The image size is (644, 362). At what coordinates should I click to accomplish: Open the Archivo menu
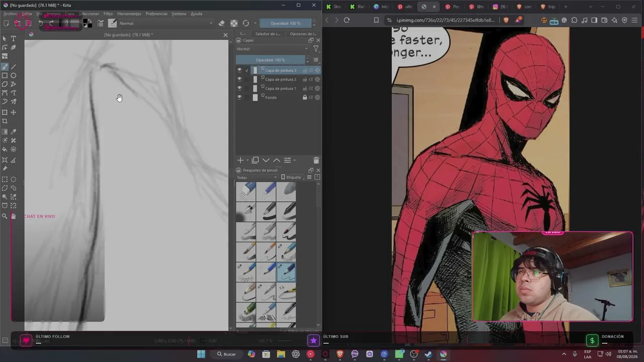(10, 14)
